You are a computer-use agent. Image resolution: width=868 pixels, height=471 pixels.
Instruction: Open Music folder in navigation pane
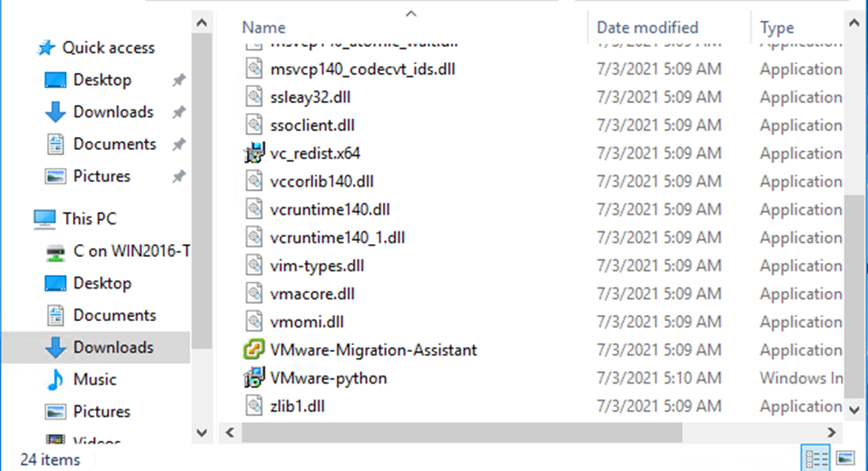coord(94,379)
